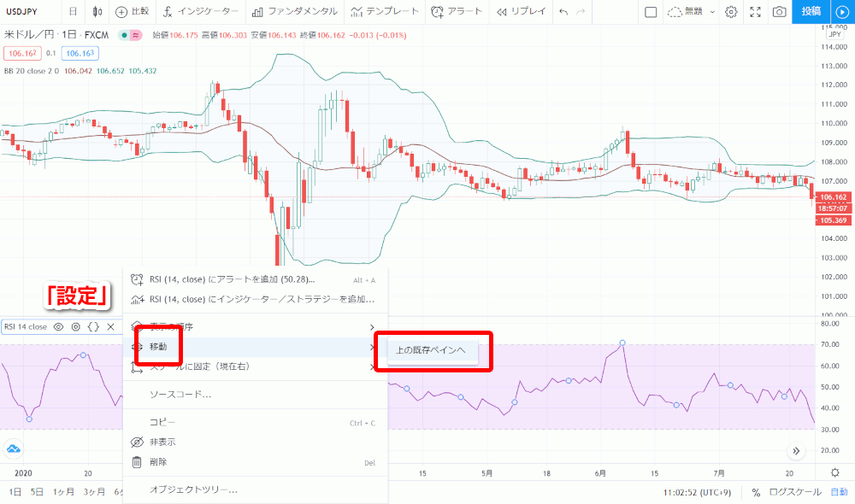Open the candlestick chart style selector
855x504 pixels.
[97, 11]
